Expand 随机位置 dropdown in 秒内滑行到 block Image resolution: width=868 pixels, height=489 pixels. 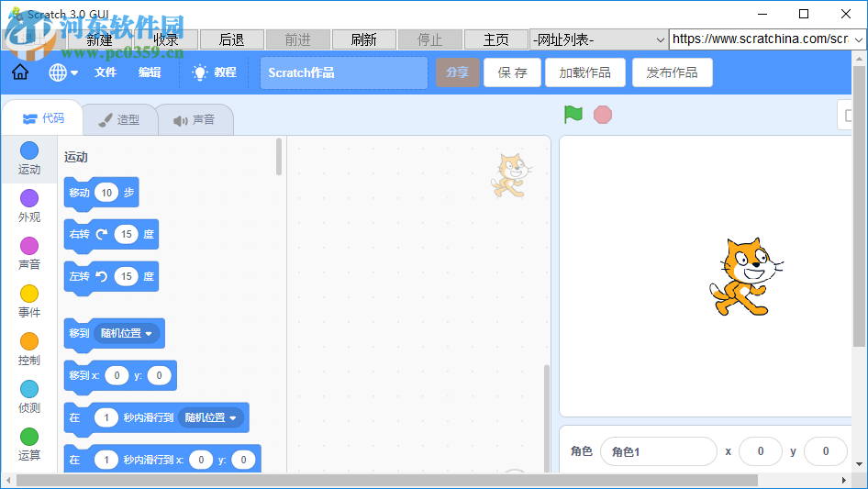tap(211, 417)
